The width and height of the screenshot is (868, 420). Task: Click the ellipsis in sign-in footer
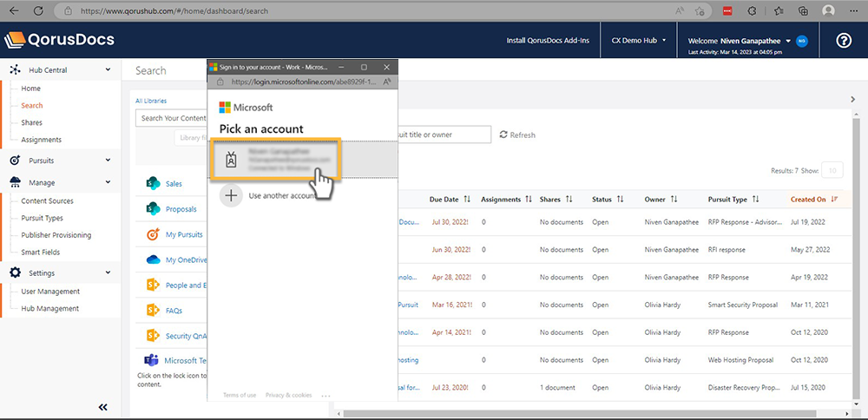point(325,396)
